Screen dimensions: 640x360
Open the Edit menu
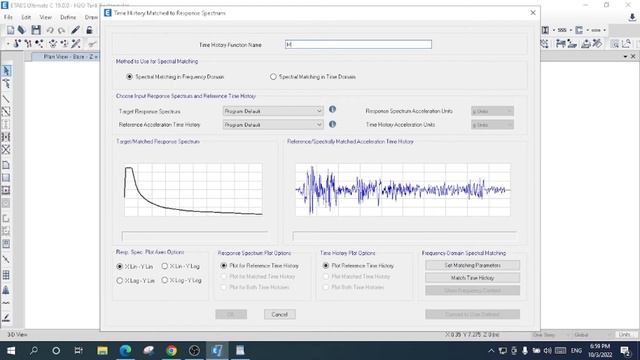(26, 17)
